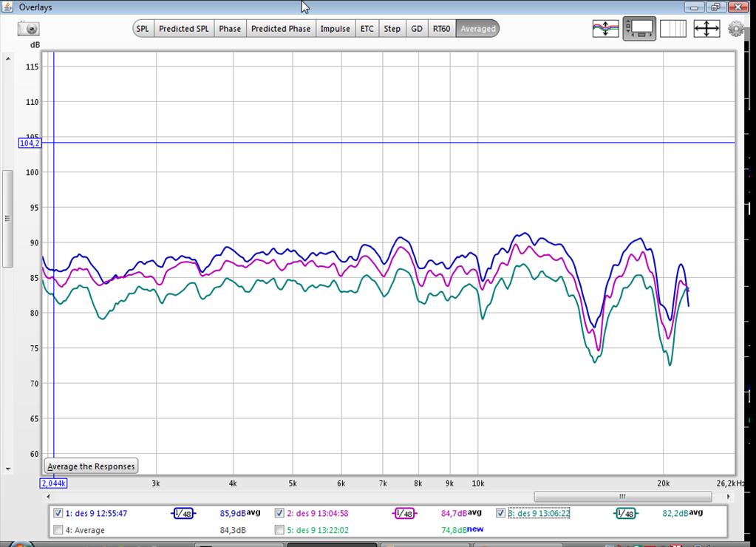
Task: Select the RT60 tab
Action: [x=441, y=29]
